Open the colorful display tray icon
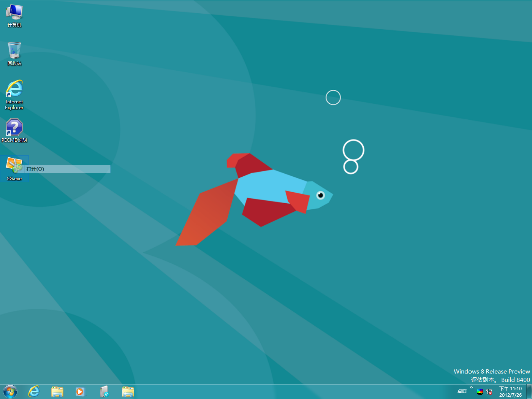This screenshot has width=532, height=399. [480, 392]
